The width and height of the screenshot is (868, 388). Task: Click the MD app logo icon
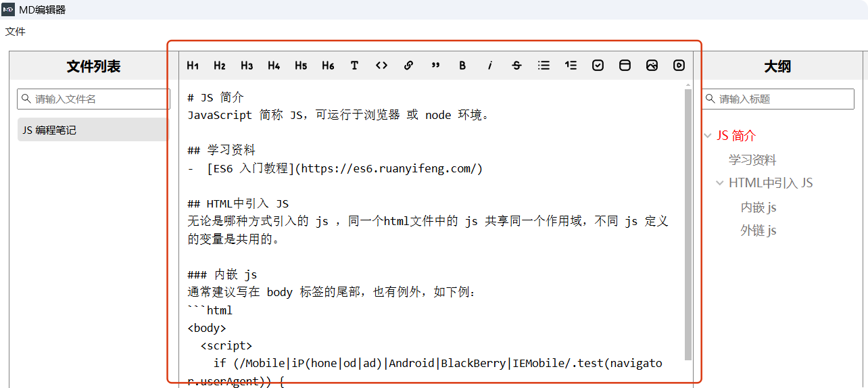click(x=8, y=9)
